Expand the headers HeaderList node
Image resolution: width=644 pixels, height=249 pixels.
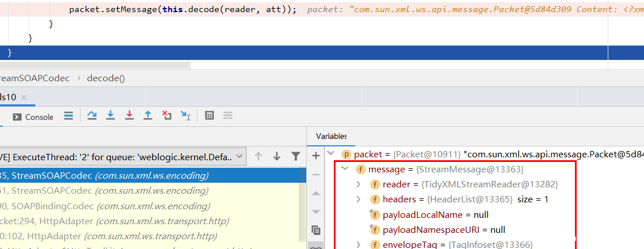(359, 199)
